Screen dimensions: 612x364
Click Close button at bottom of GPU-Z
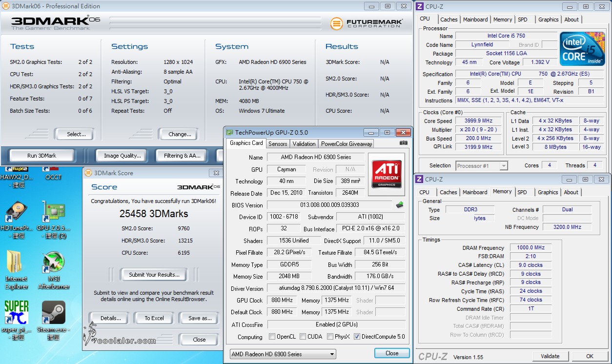pyautogui.click(x=392, y=353)
